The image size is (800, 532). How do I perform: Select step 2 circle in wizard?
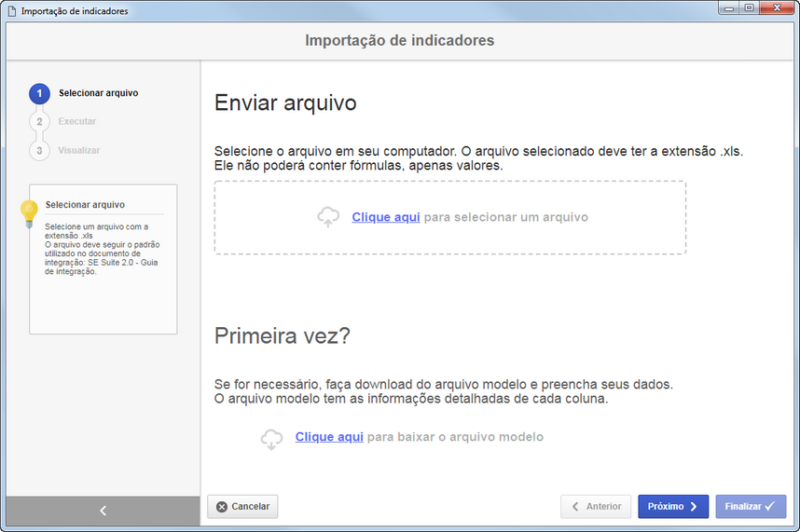click(x=39, y=122)
